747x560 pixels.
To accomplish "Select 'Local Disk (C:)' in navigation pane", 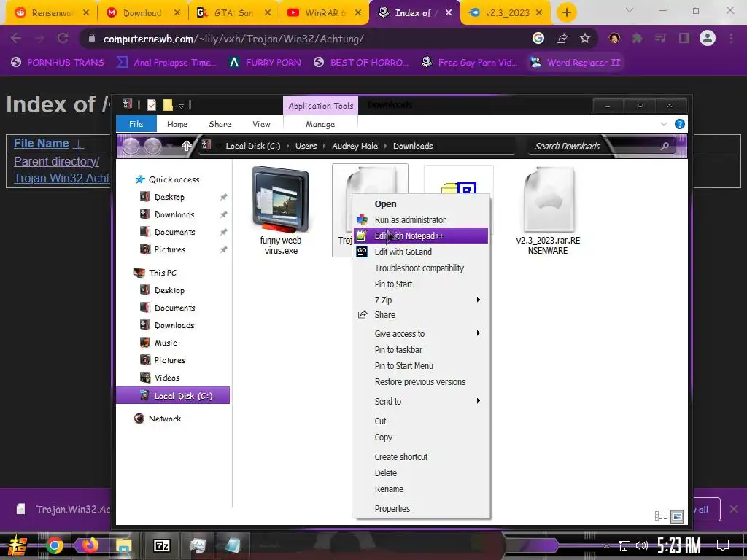I will (x=173, y=395).
